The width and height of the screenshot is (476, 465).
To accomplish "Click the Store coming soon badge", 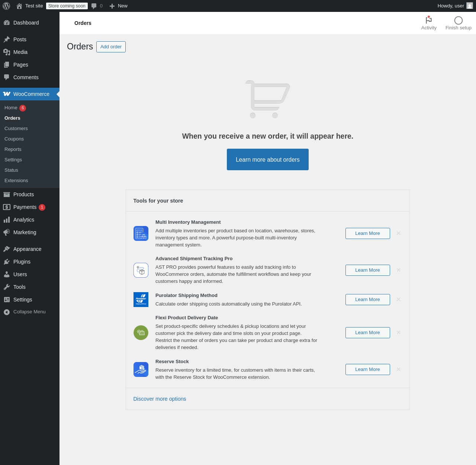I will 67,6.
